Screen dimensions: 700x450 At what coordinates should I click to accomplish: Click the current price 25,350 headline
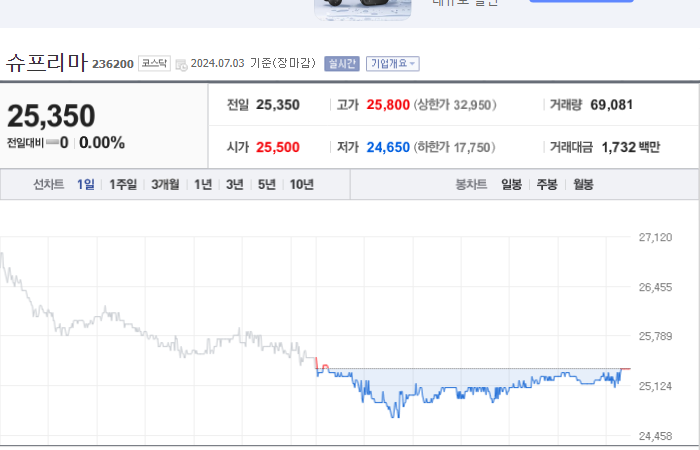(51, 116)
